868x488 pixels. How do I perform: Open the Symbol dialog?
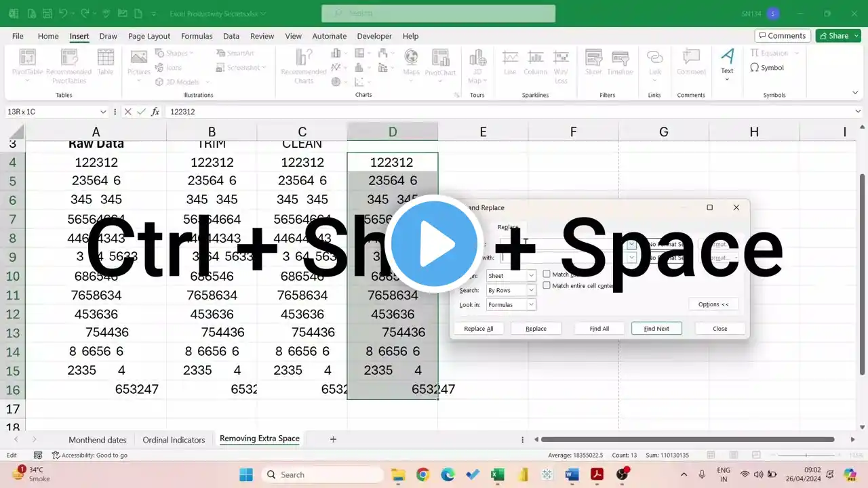[x=767, y=68]
